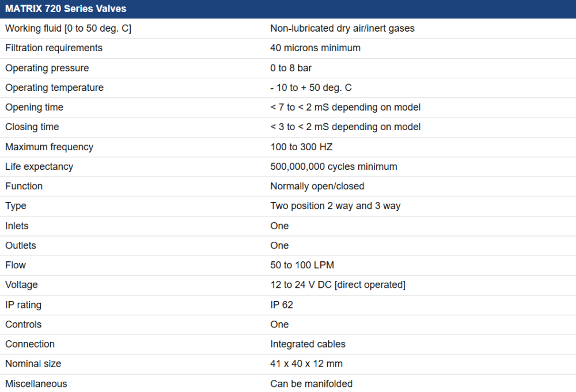This screenshot has height=392, width=576.
Task: Click the Opening time value text
Action: 345,107
